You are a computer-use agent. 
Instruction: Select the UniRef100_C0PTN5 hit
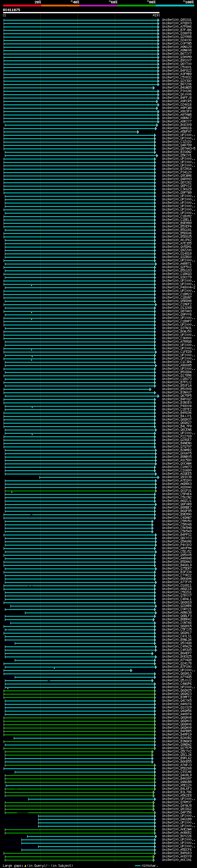176,43
